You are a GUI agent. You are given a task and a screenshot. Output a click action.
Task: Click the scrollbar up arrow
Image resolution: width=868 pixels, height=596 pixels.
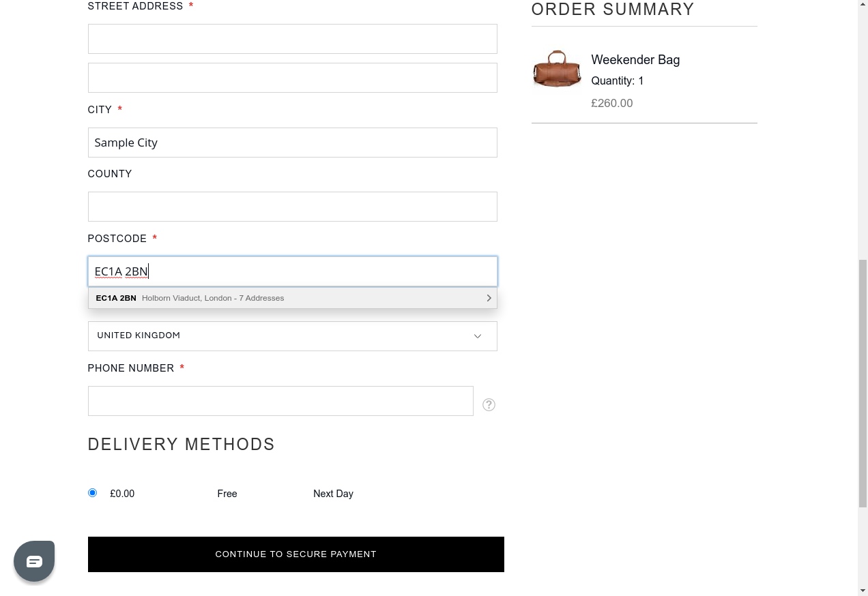click(x=863, y=5)
